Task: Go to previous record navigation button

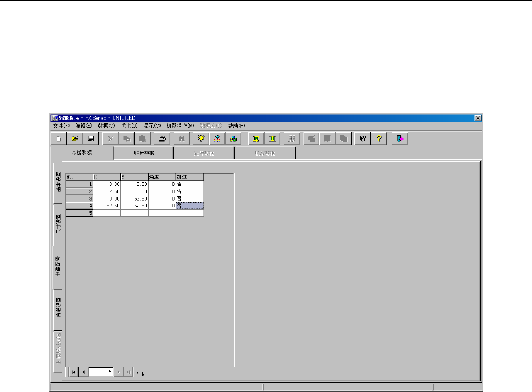Action: click(x=84, y=372)
